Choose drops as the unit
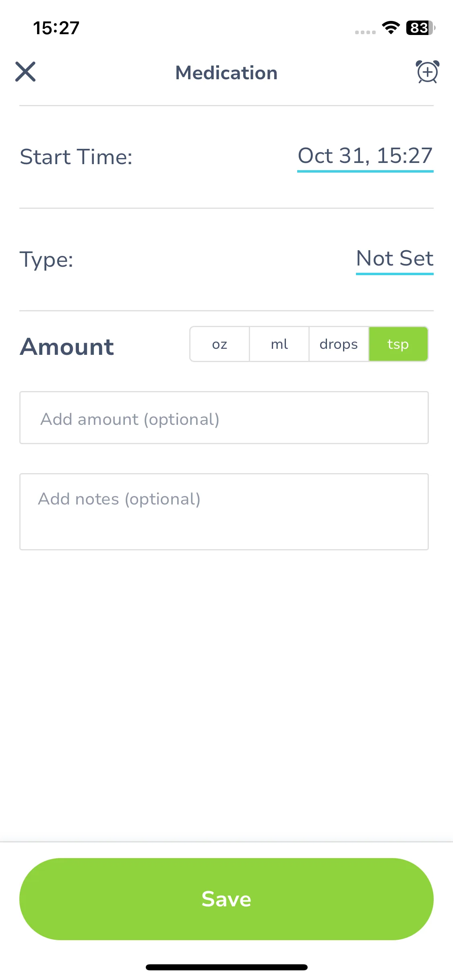453x980 pixels. coord(339,344)
